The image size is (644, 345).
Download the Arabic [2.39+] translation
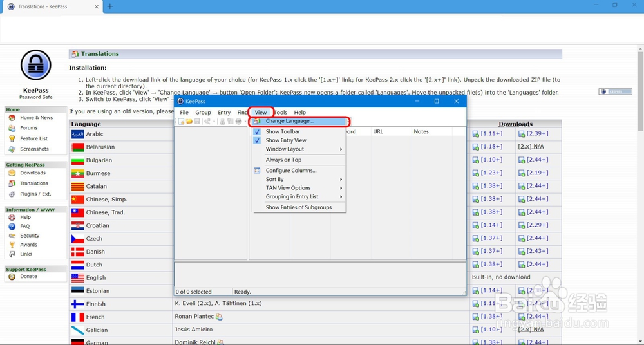537,134
